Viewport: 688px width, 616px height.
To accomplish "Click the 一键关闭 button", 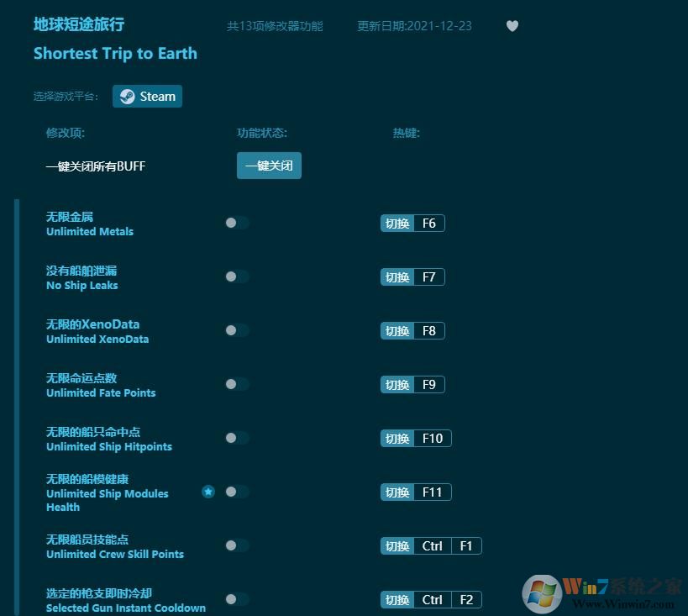I will click(269, 166).
